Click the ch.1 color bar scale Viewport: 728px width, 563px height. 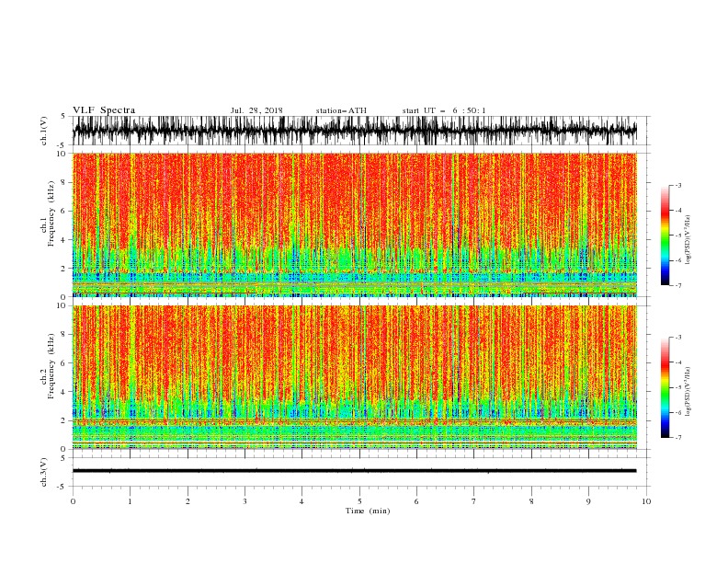[x=665, y=236]
